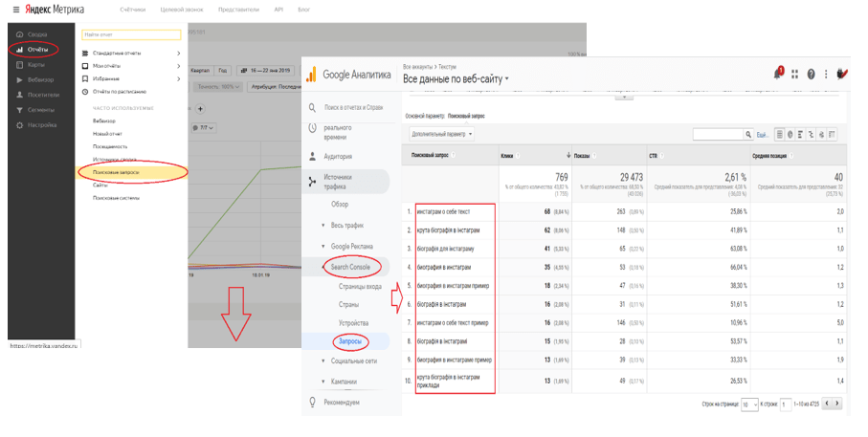868x437 pixels.
Task: Open Запросы report under Search Console
Action: coord(350,341)
